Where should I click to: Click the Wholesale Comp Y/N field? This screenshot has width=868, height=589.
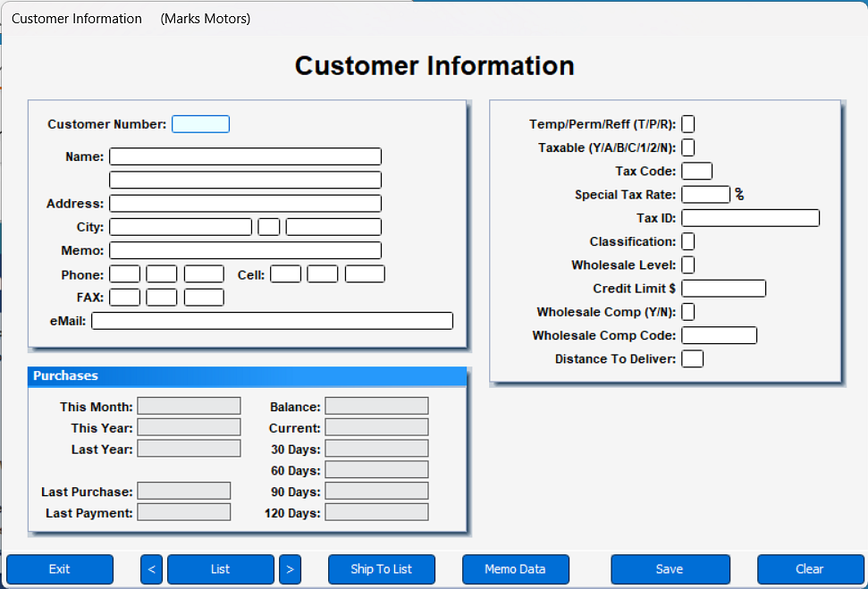tap(687, 311)
